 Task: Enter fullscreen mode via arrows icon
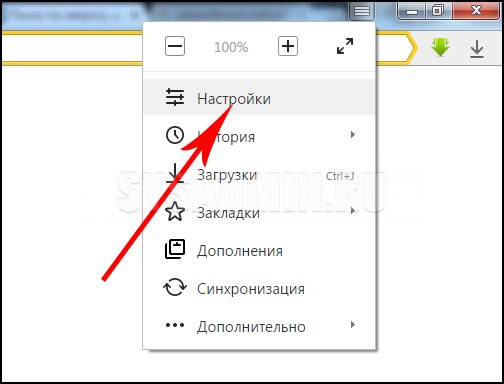345,46
